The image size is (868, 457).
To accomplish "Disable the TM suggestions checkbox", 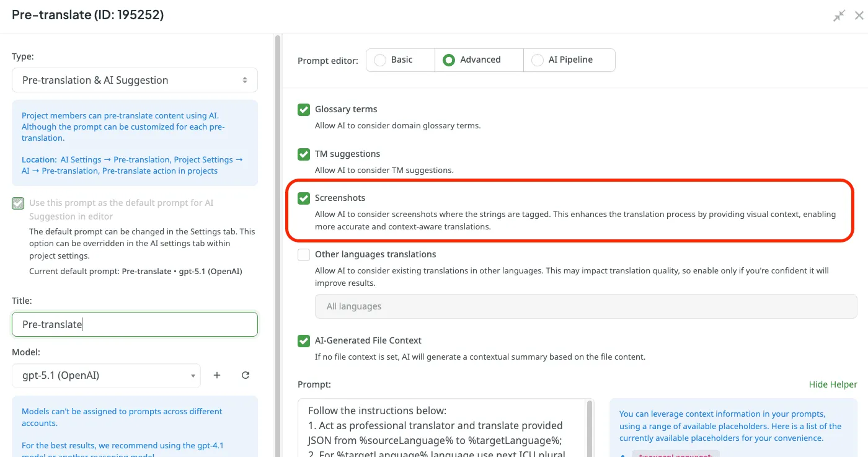I will tap(304, 154).
